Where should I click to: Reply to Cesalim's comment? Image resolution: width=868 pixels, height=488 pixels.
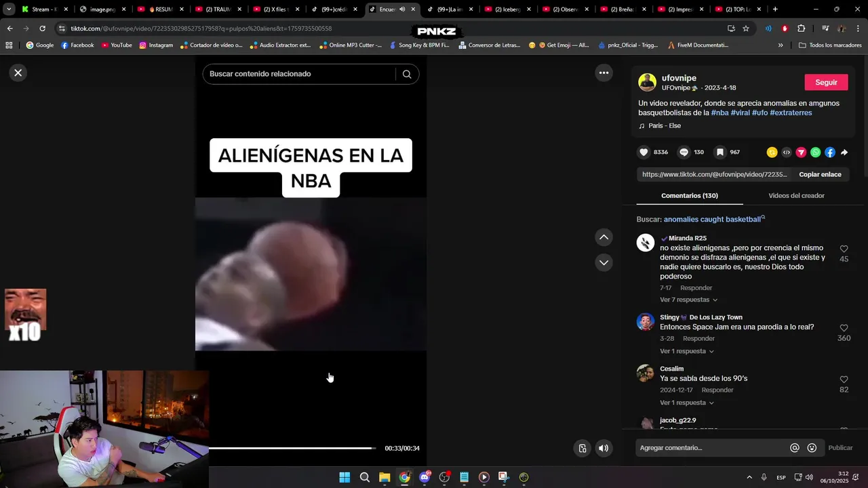pos(717,390)
